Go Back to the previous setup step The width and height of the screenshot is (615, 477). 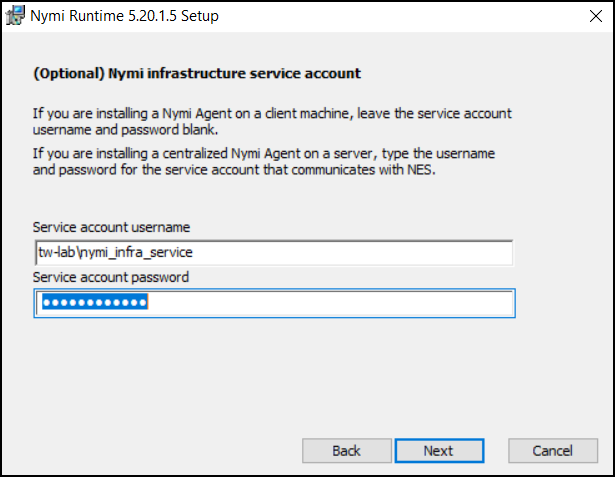click(x=346, y=451)
